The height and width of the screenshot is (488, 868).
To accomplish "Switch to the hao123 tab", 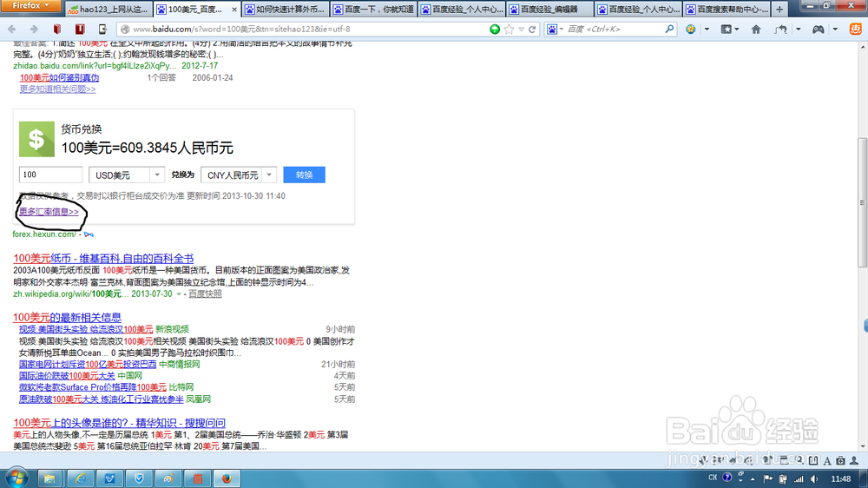I will pos(108,10).
